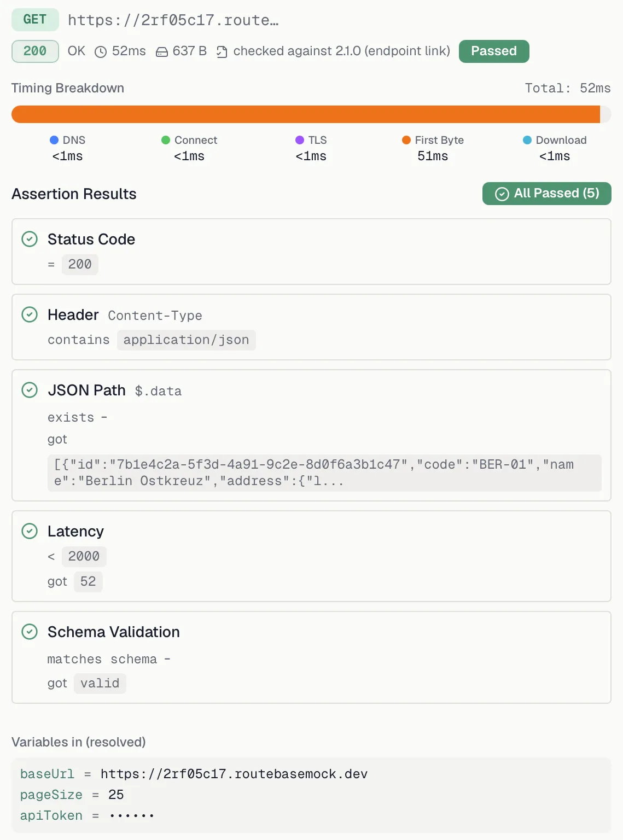Screen dimensions: 623x840
Task: Click the pageSize value 25
Action: click(116, 795)
